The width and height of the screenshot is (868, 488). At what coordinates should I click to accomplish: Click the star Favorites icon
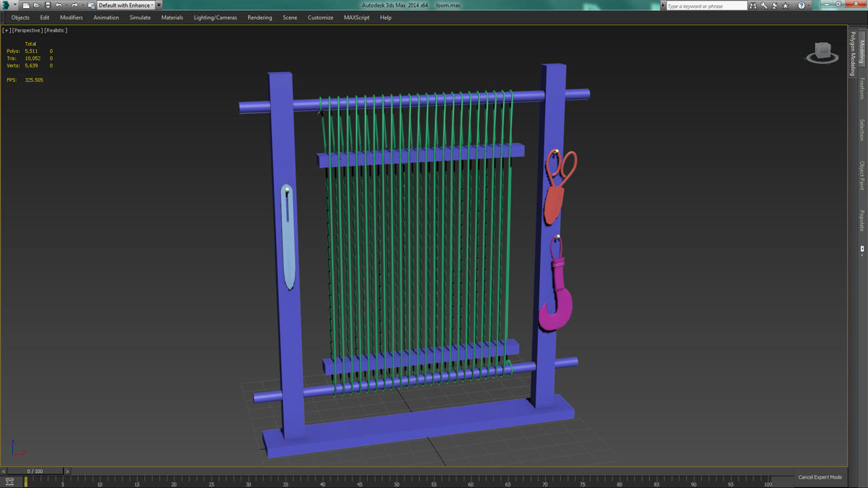786,5
